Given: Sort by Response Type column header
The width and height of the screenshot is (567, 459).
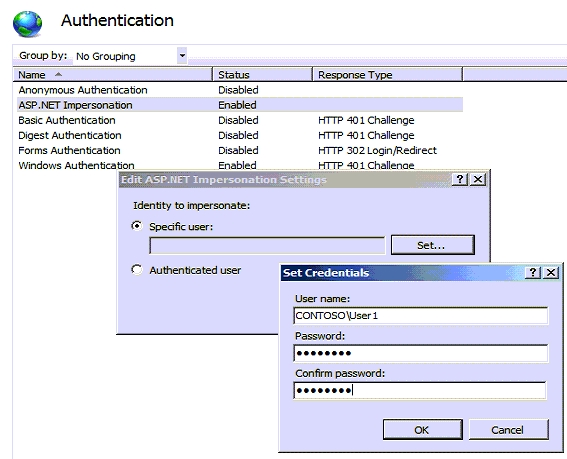Looking at the screenshot, I should [x=387, y=75].
